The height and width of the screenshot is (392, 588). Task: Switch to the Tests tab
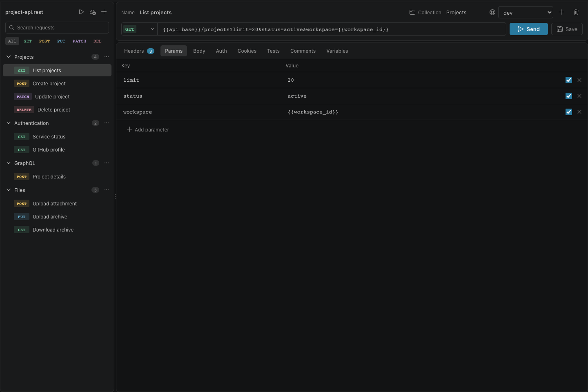(273, 51)
